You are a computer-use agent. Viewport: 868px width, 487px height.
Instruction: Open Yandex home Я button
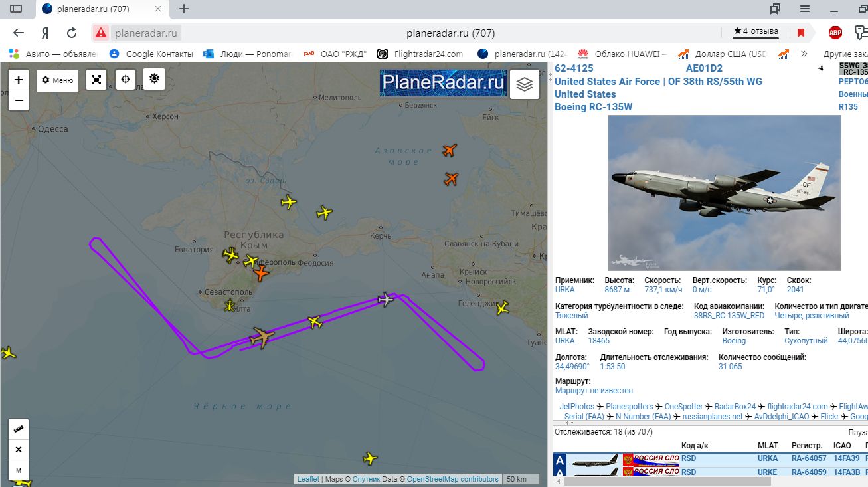[x=45, y=33]
